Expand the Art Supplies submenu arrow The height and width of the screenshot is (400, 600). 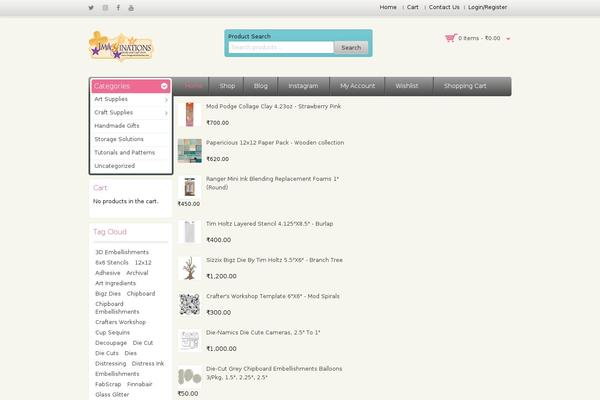[166, 100]
